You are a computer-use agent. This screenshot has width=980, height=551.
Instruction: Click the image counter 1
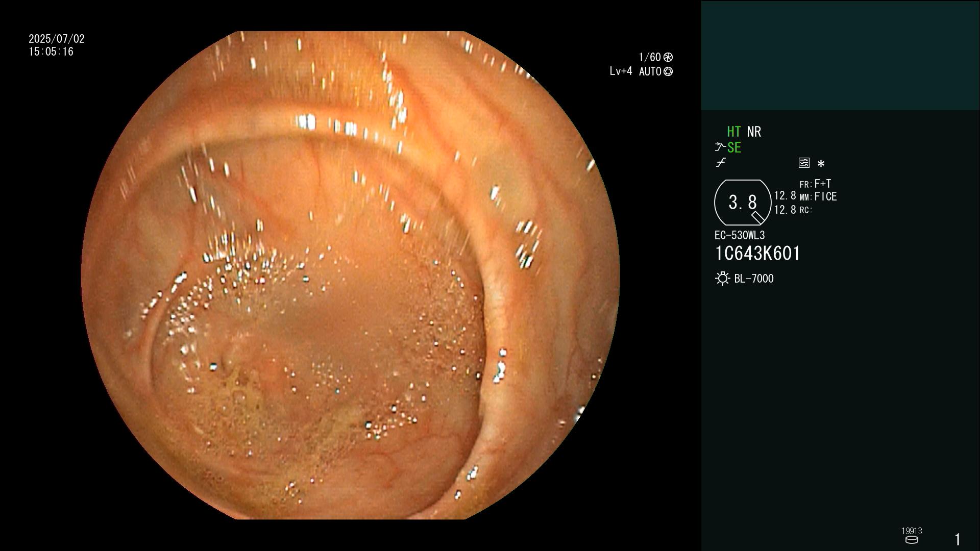tap(958, 539)
